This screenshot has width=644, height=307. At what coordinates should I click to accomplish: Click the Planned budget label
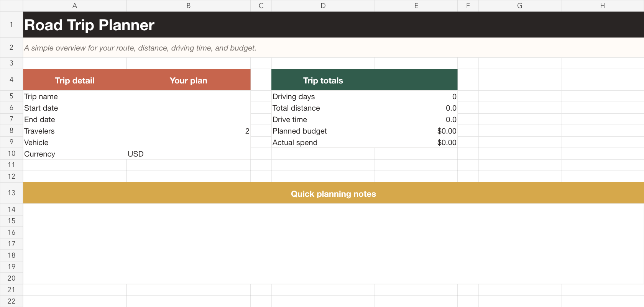coord(323,131)
